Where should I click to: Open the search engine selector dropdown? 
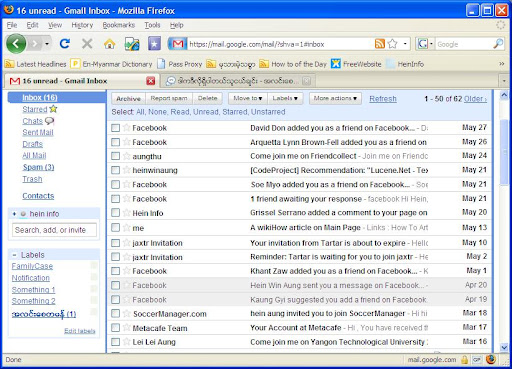431,44
